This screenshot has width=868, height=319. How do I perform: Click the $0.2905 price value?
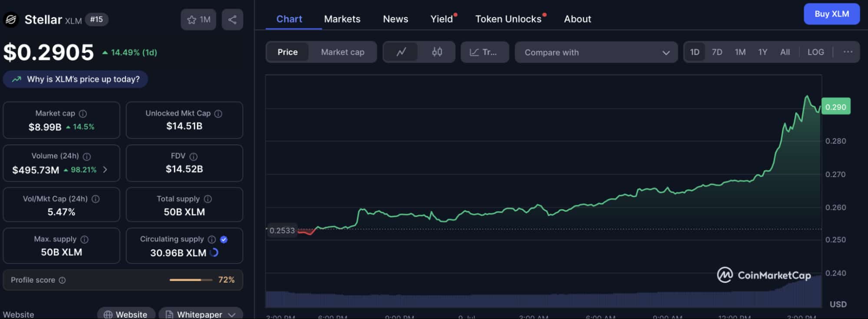click(49, 53)
